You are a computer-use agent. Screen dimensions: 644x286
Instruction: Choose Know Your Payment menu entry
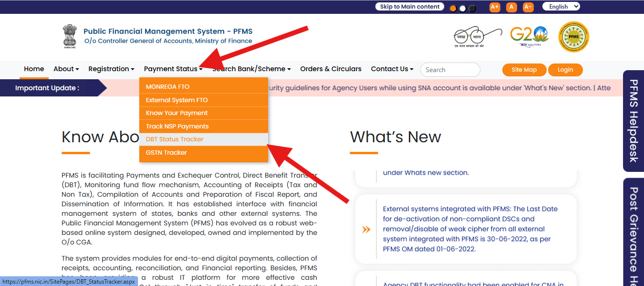tap(204, 113)
